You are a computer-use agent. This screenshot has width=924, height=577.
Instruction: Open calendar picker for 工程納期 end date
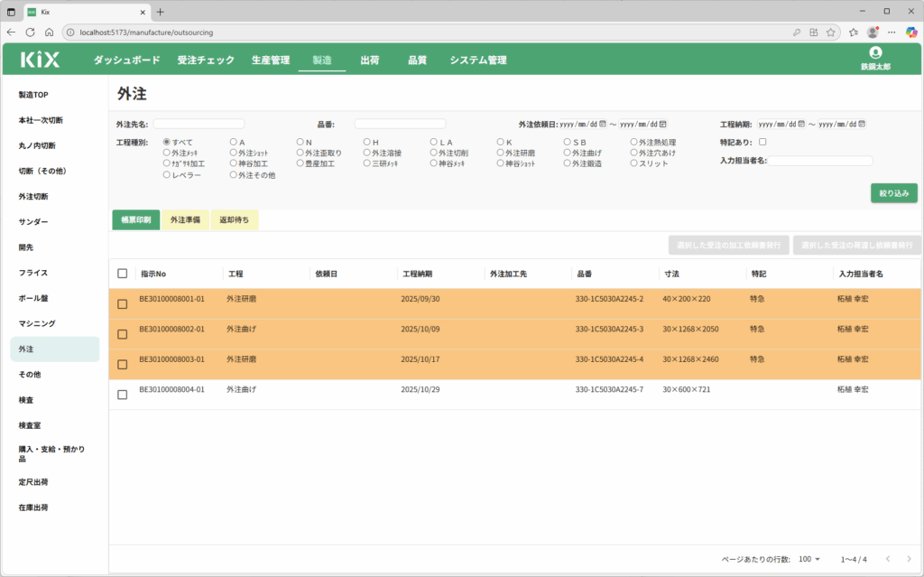[x=861, y=124]
